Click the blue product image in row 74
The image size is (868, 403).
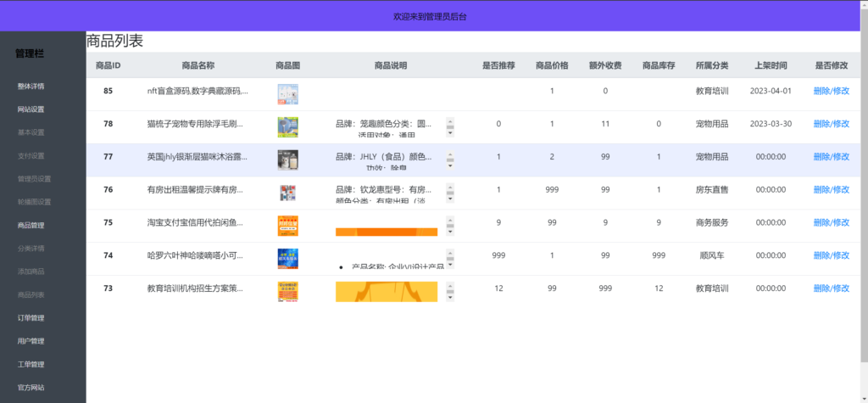(287, 259)
